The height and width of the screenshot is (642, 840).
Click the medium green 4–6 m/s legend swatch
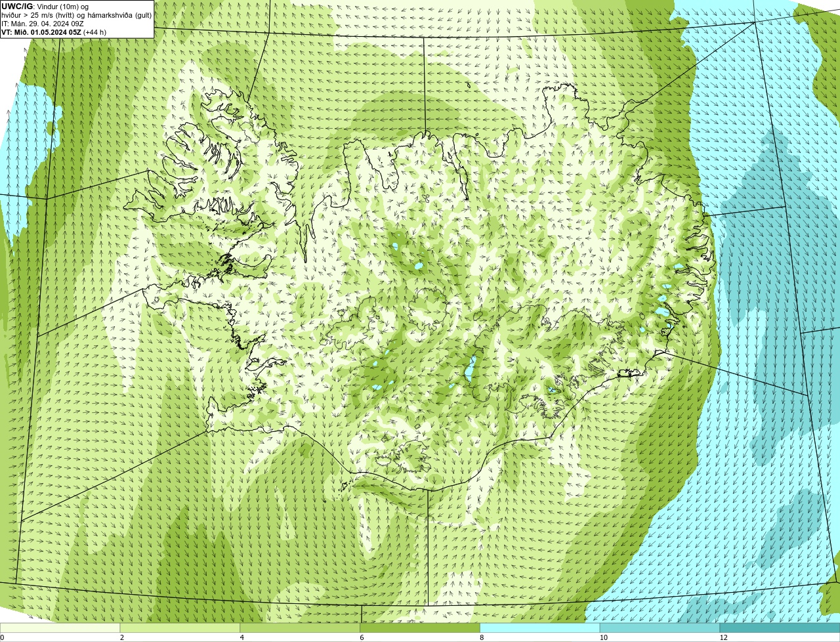click(x=301, y=628)
